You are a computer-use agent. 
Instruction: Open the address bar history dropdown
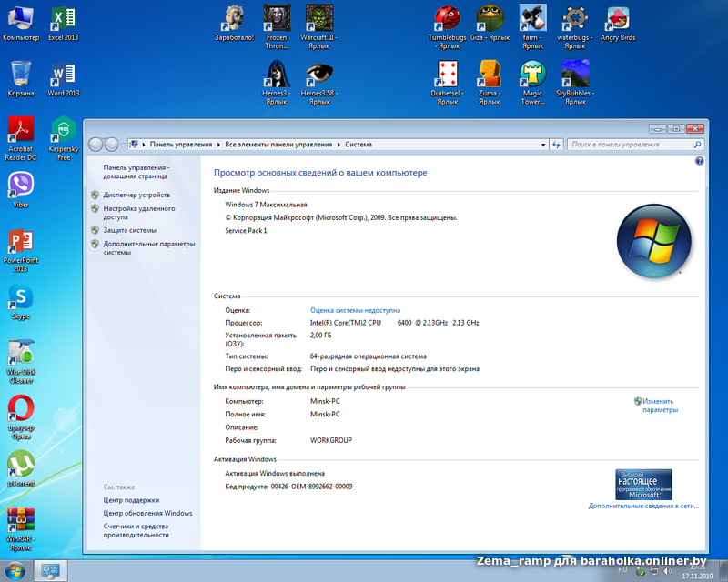click(x=543, y=145)
